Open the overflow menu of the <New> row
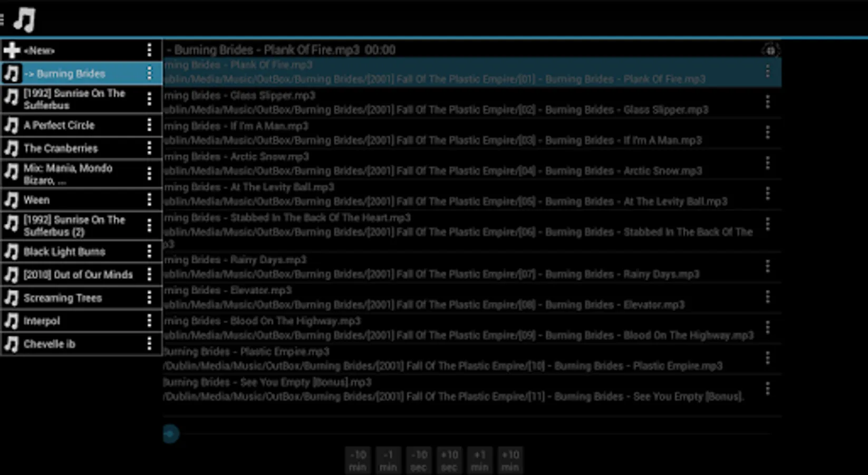Viewport: 868px width, 475px height. [150, 50]
